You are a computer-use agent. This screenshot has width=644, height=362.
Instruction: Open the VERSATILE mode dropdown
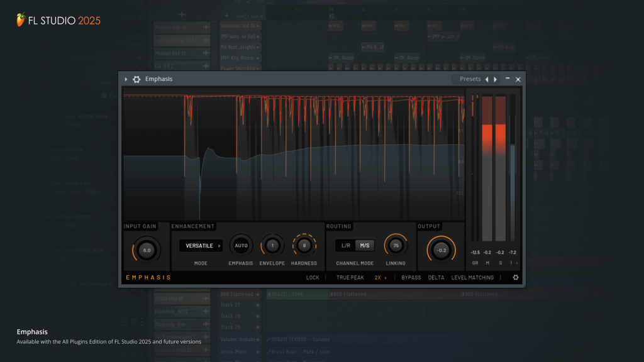click(201, 246)
